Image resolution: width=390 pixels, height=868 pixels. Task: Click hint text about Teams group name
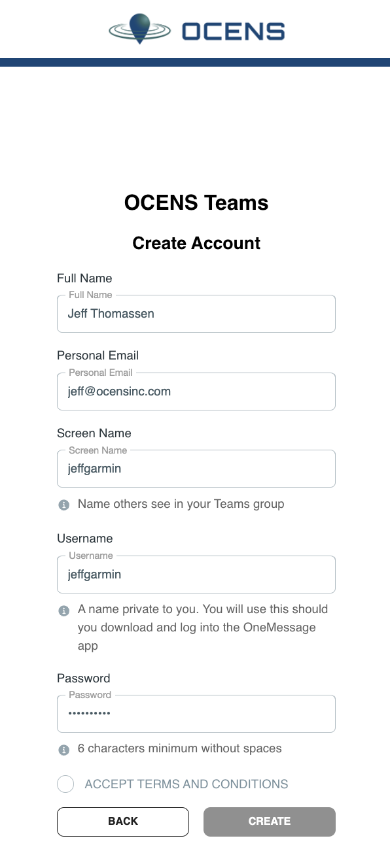point(181,504)
